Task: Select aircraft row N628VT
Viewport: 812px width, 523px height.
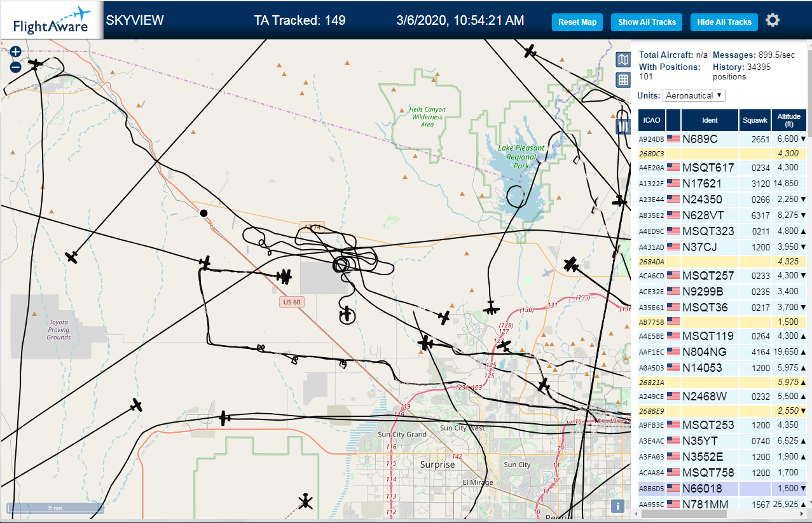Action: [x=722, y=215]
